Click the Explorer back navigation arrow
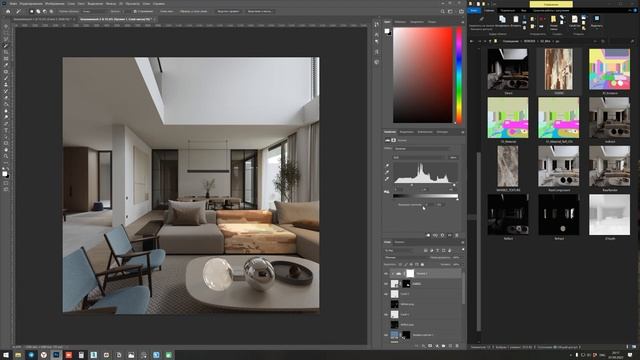The image size is (640, 360). click(471, 41)
